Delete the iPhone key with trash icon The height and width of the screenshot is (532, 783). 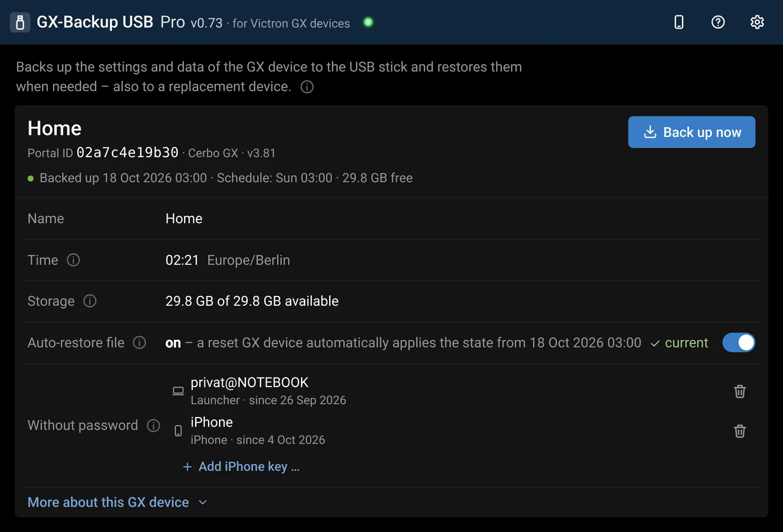coord(740,431)
